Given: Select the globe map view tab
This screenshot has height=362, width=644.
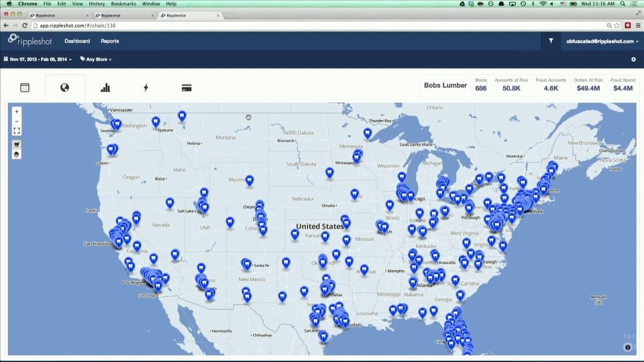Looking at the screenshot, I should tap(64, 87).
